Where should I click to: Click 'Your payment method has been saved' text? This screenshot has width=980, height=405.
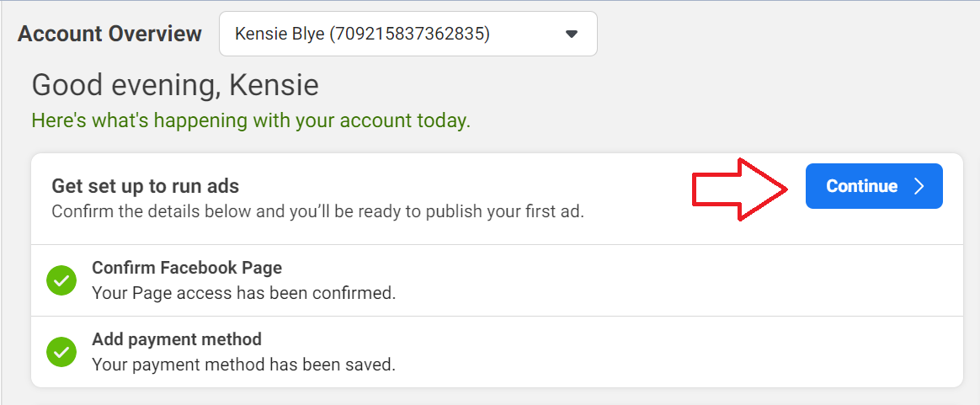pos(244,364)
